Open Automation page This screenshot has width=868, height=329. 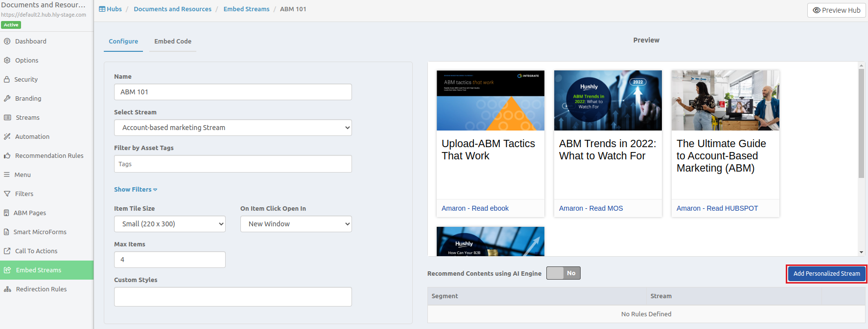(47, 137)
